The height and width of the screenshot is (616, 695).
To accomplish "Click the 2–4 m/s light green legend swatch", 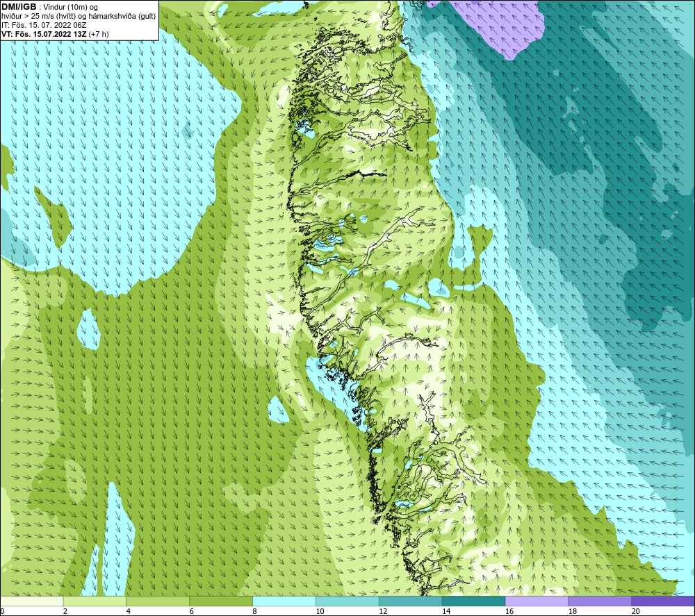I will tap(95, 601).
